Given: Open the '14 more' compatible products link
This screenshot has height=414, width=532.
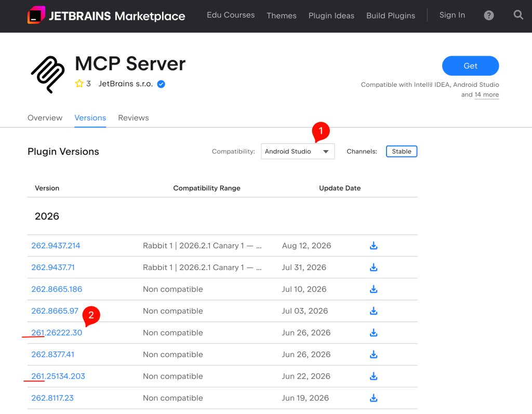Looking at the screenshot, I should coord(486,95).
